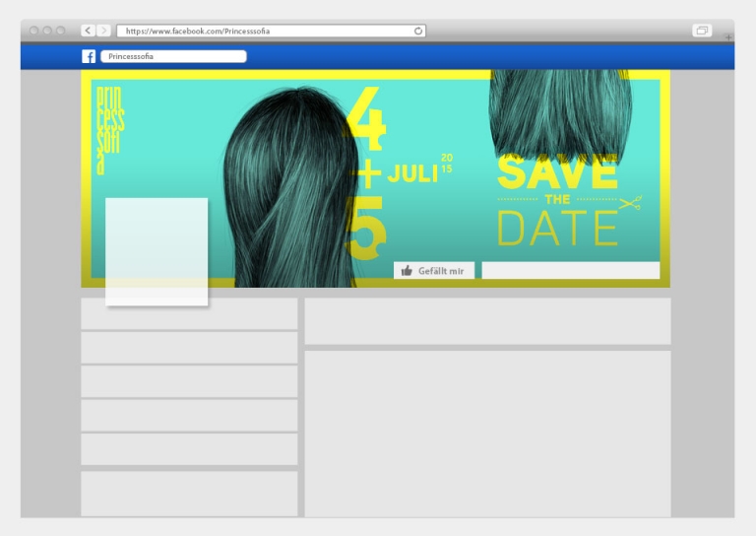The height and width of the screenshot is (536, 756).
Task: Click the narrow post composer box at top right
Action: pos(487,321)
